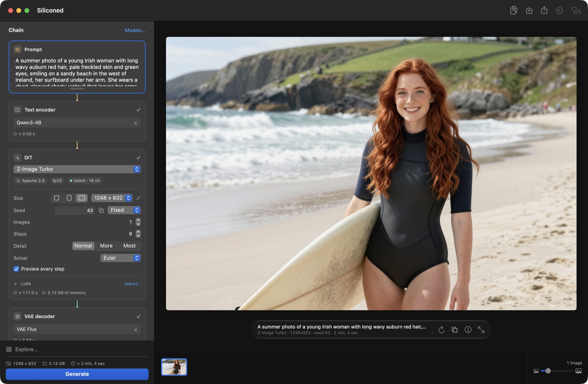
Task: Click the Text encoder node icon
Action: (17, 110)
